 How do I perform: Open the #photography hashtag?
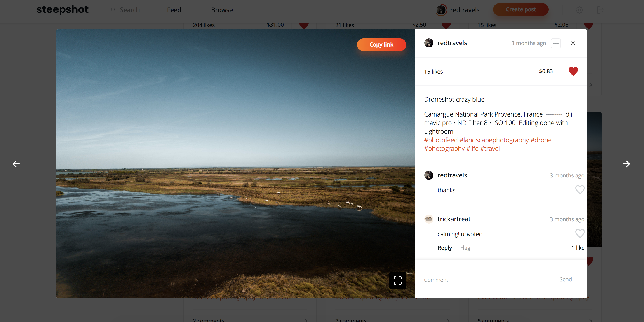coord(444,149)
